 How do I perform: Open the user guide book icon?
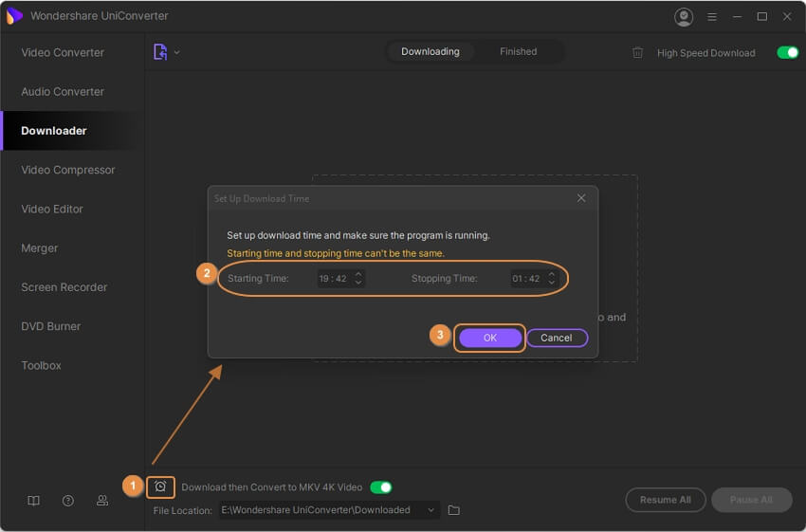pos(34,501)
